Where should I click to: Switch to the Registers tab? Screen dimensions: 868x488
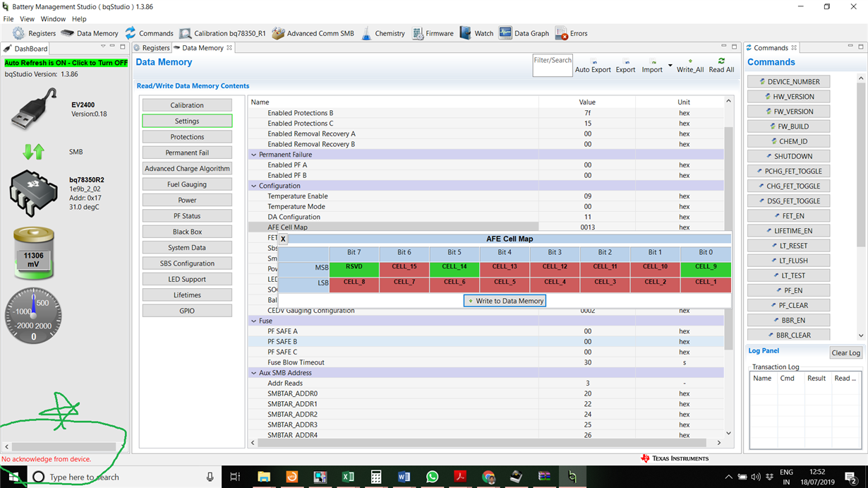click(152, 48)
